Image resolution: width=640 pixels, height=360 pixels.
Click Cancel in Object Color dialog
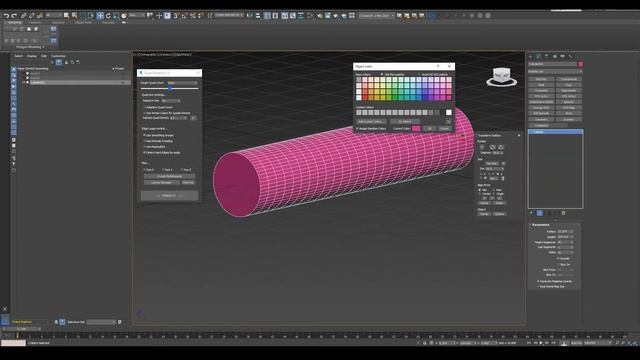coord(444,129)
